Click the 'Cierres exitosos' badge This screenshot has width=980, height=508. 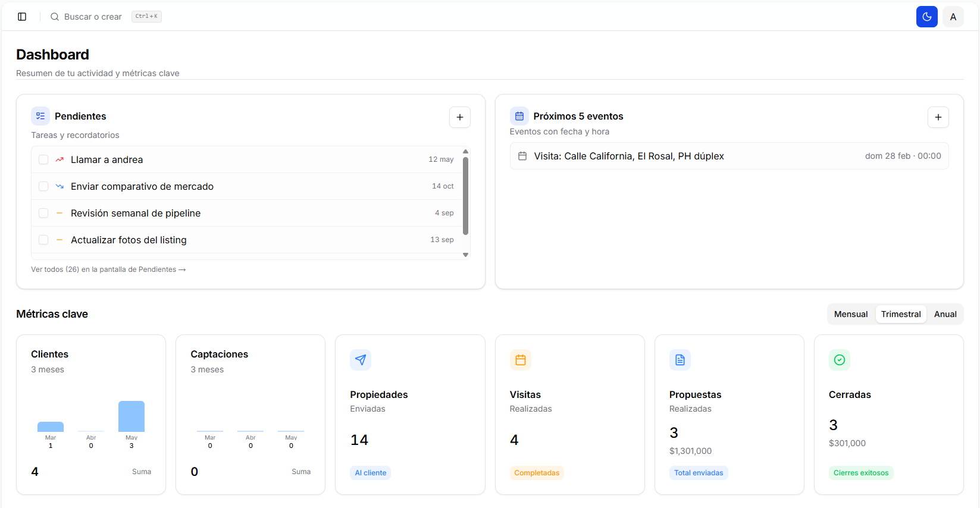[861, 473]
